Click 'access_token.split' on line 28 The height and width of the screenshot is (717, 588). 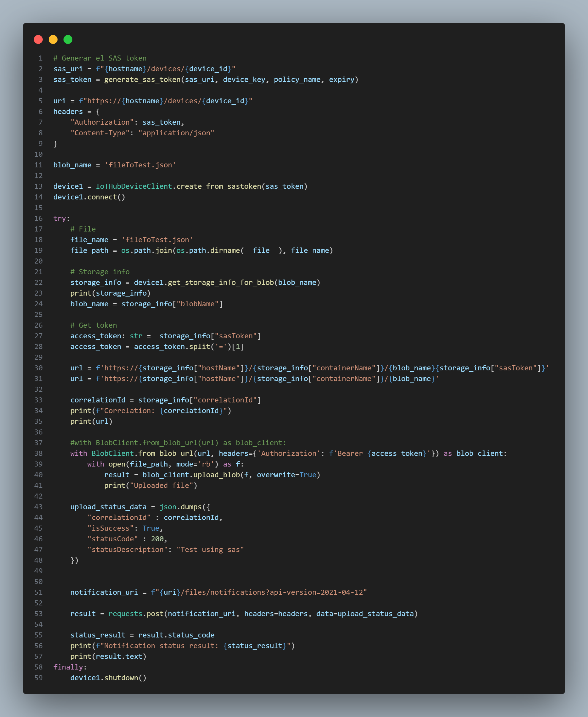coord(172,346)
